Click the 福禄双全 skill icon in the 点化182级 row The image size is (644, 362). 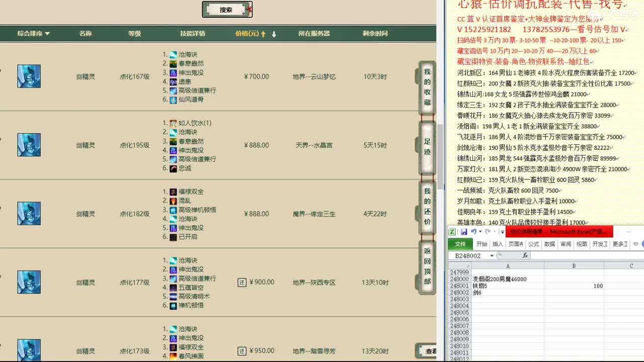[x=173, y=192]
